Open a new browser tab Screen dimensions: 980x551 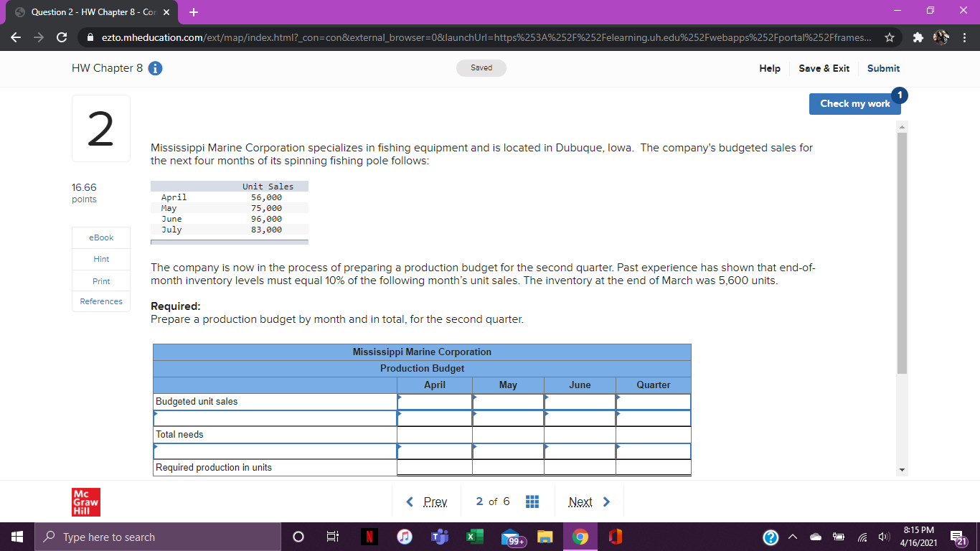click(x=194, y=12)
